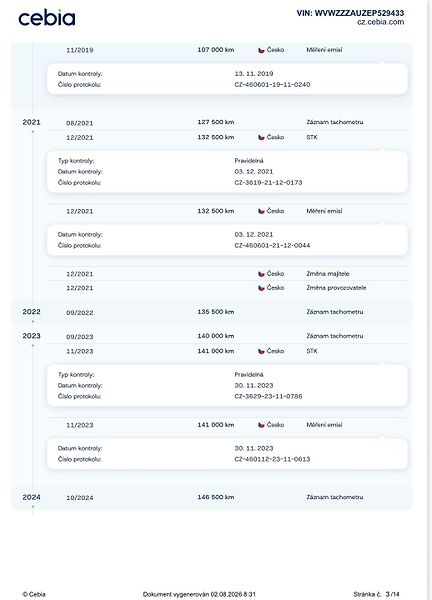Select the 2024 timeline year marker
This screenshot has height=600, width=432.
pyautogui.click(x=31, y=497)
